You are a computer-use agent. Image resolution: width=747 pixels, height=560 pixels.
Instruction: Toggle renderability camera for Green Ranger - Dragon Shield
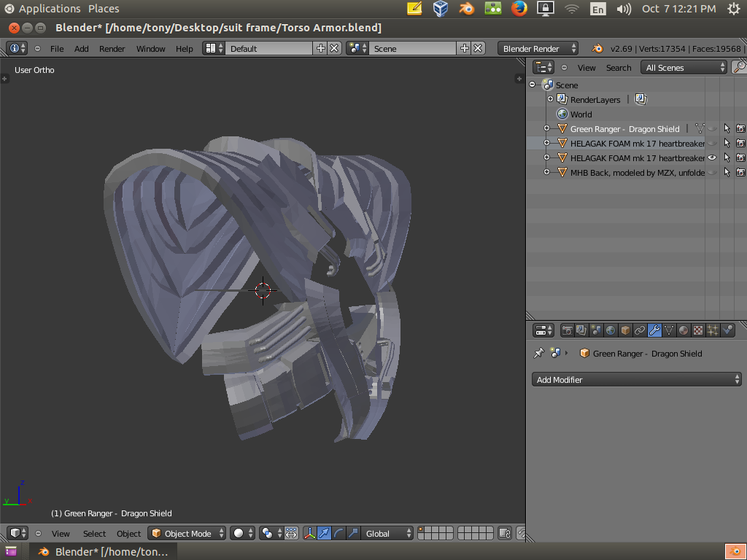click(x=740, y=128)
